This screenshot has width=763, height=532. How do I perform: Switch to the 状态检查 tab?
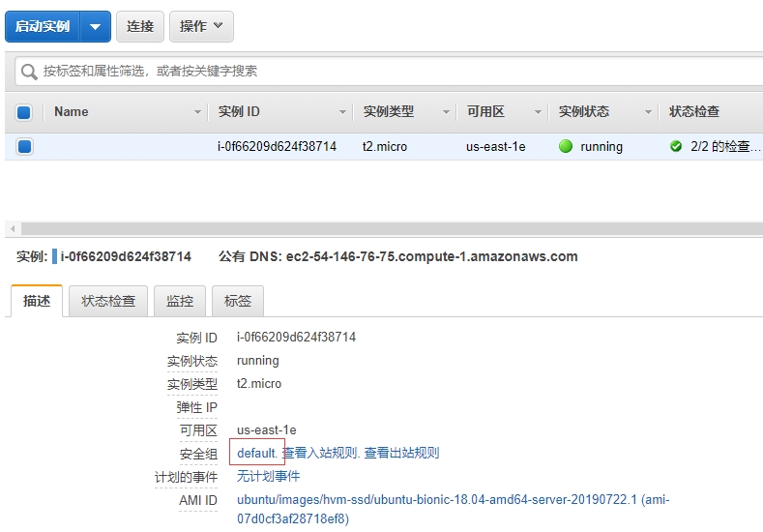coord(108,301)
